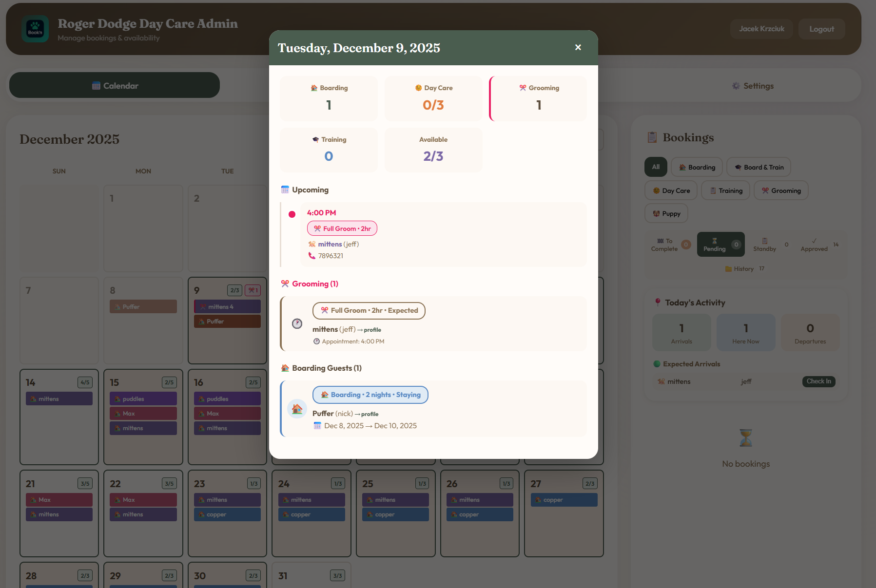This screenshot has height=588, width=876.
Task: Click the house icon beside Puffer boarding
Action: point(297,409)
